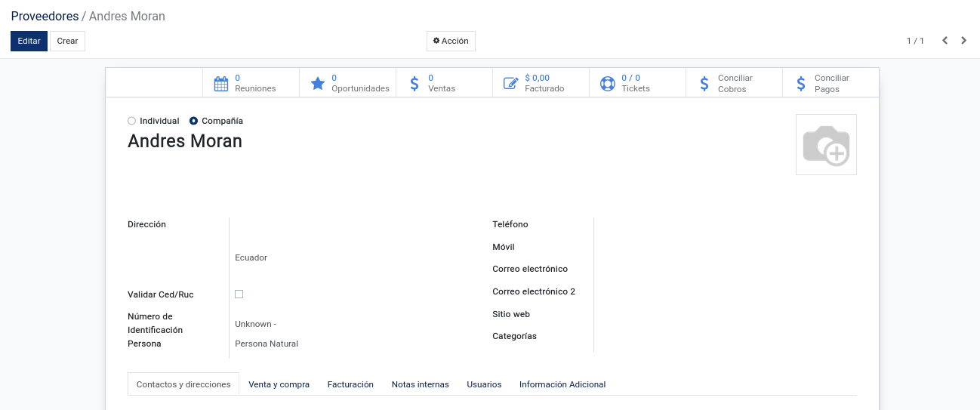Viewport: 980px width, 410px height.
Task: Click the Número de Identificación label
Action: click(x=156, y=323)
